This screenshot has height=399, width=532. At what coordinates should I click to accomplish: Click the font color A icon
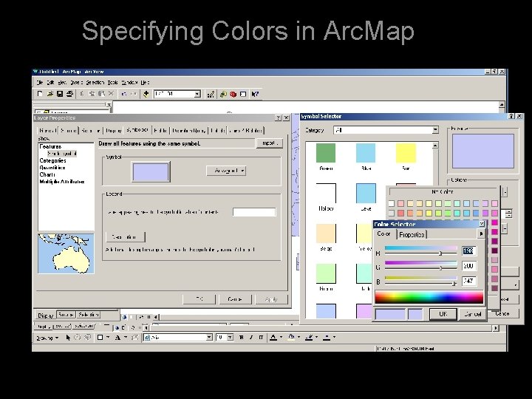[273, 337]
